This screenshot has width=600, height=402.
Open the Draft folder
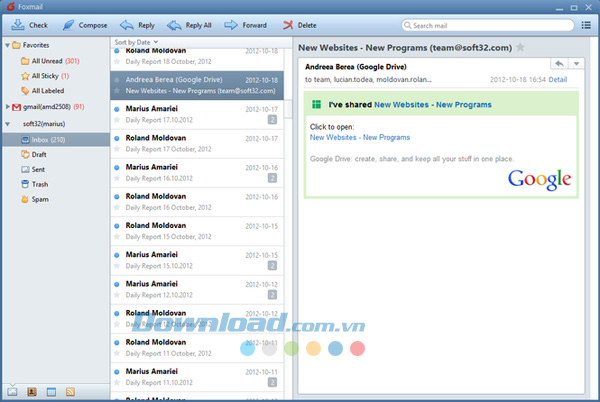click(x=34, y=155)
